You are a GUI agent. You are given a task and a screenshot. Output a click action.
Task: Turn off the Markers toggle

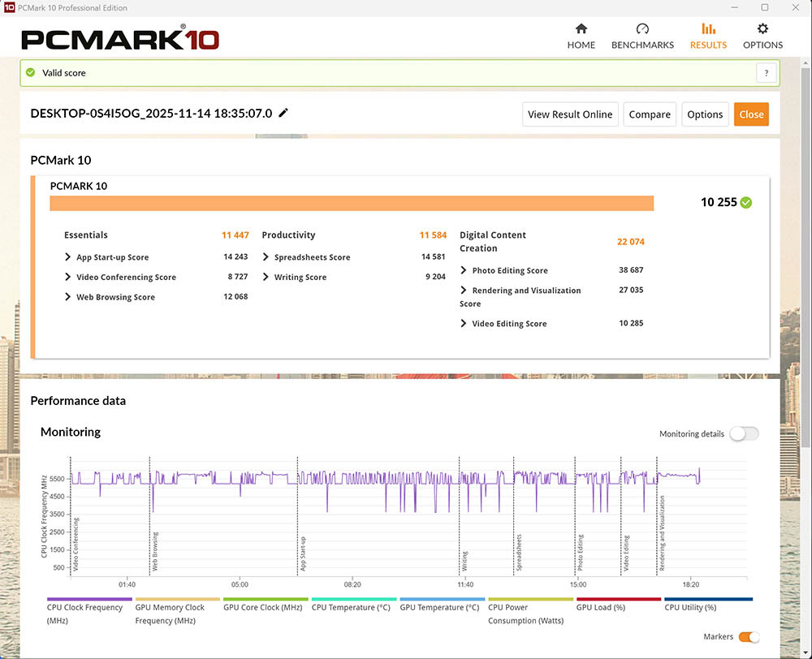click(x=749, y=637)
